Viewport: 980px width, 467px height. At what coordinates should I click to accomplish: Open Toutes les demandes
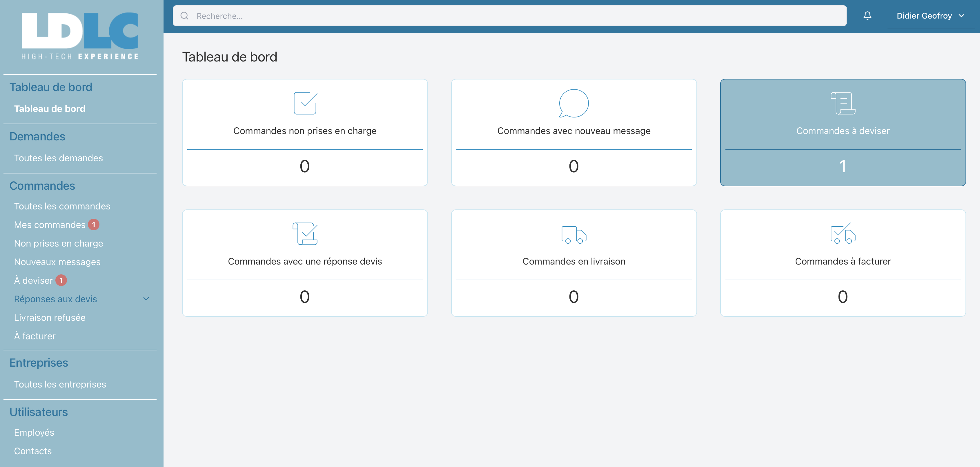58,158
